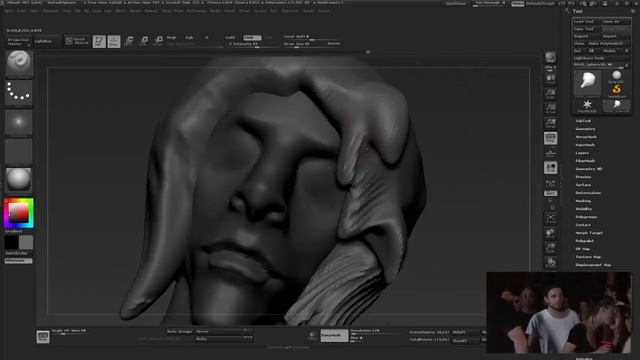Click the Rotate view icon on right shelf
640x360 pixels.
[x=550, y=262]
